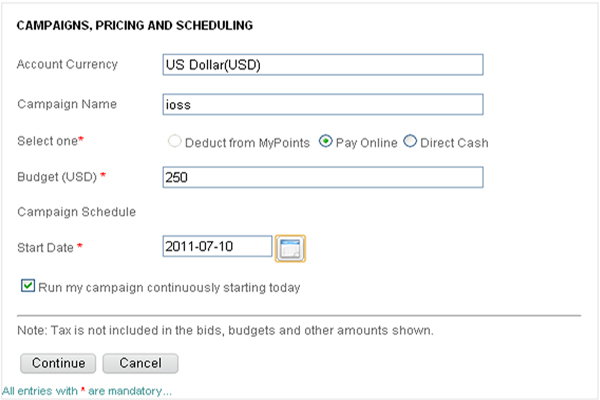Focus the Campaign Name field containing ioss
Screen dimensions: 600x400
click(323, 104)
